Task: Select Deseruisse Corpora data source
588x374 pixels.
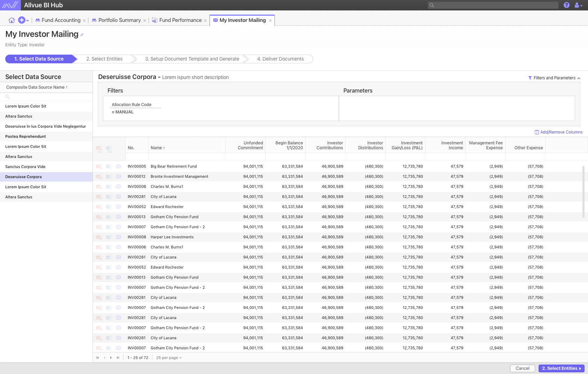Action: point(46,177)
